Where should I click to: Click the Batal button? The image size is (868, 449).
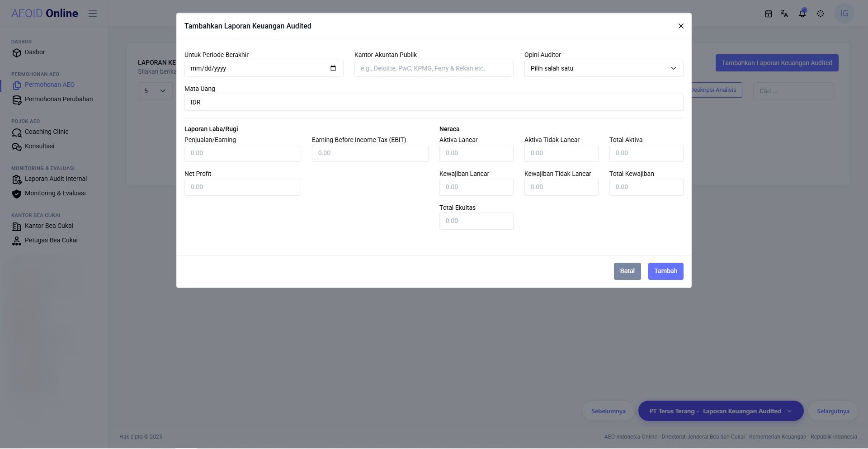click(627, 271)
